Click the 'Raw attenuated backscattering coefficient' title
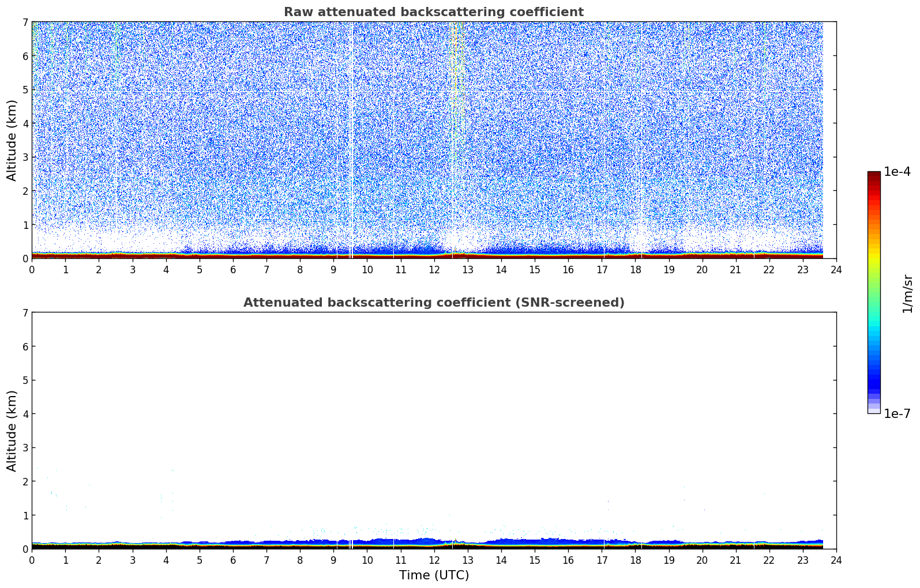The height and width of the screenshot is (588, 920). 434,12
